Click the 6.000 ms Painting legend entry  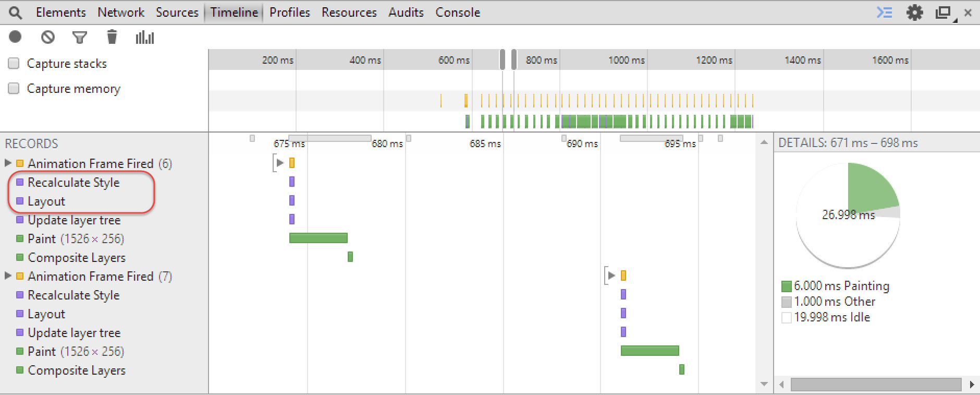pos(836,286)
